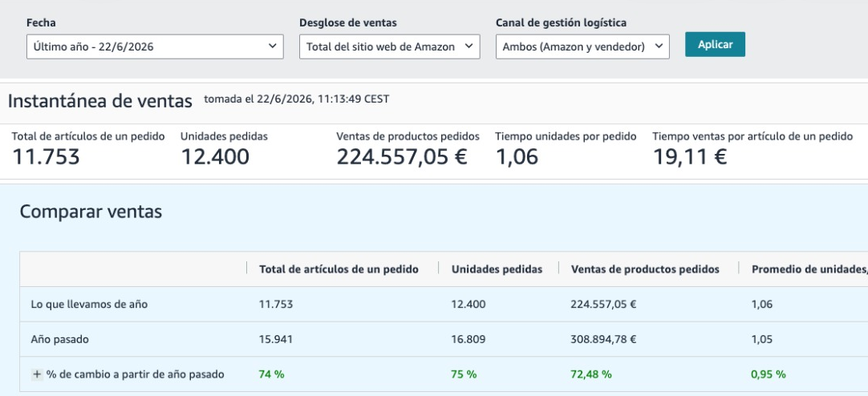The height and width of the screenshot is (396, 868).
Task: Click the large 11.753 snapshot value
Action: click(x=46, y=158)
